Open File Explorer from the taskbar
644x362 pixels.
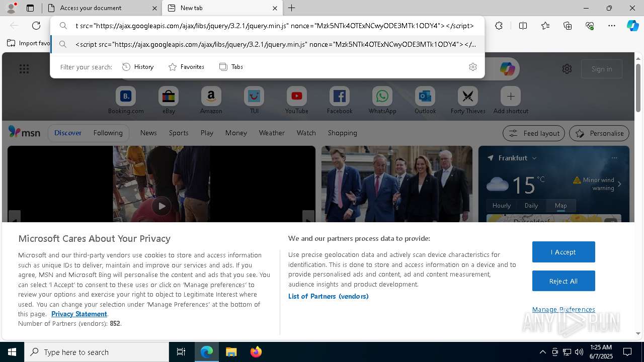click(x=231, y=352)
